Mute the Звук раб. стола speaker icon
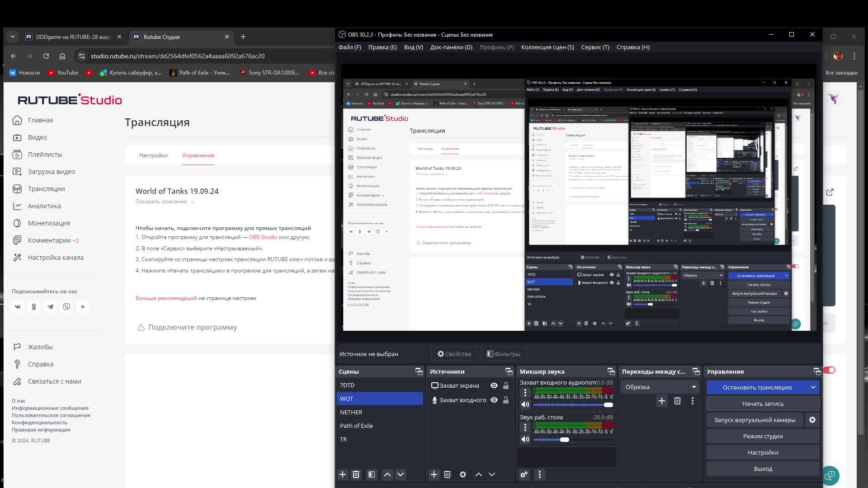 525,439
